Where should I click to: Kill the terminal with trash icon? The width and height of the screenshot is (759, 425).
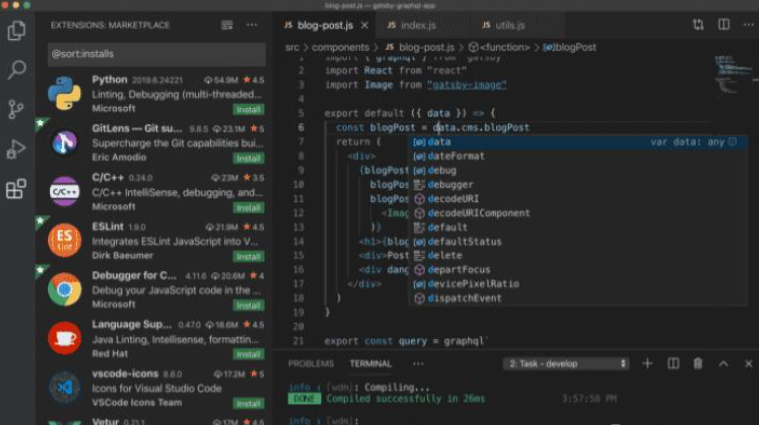pos(698,364)
